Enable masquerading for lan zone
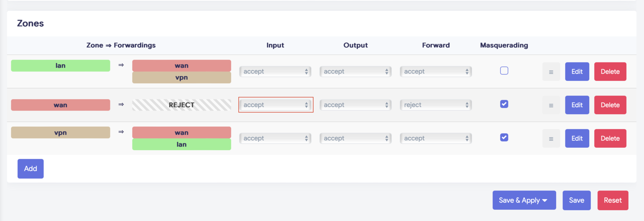The height and width of the screenshot is (221, 644). [x=504, y=71]
